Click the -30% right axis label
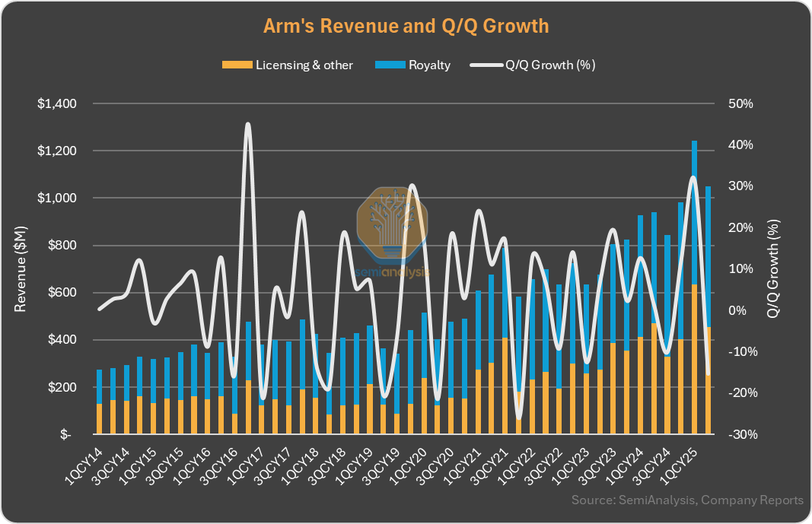The width and height of the screenshot is (812, 524). pos(743,434)
